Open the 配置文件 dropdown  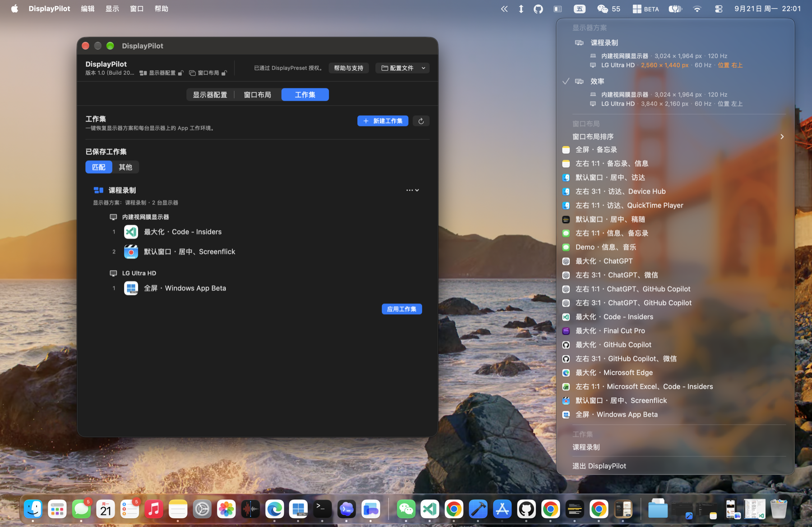(402, 68)
